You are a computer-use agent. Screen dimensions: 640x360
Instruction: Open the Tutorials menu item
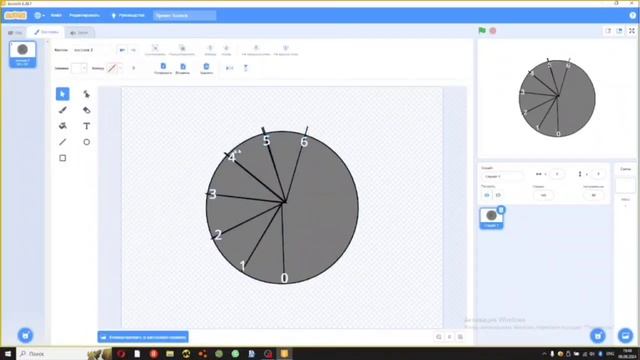[128, 16]
